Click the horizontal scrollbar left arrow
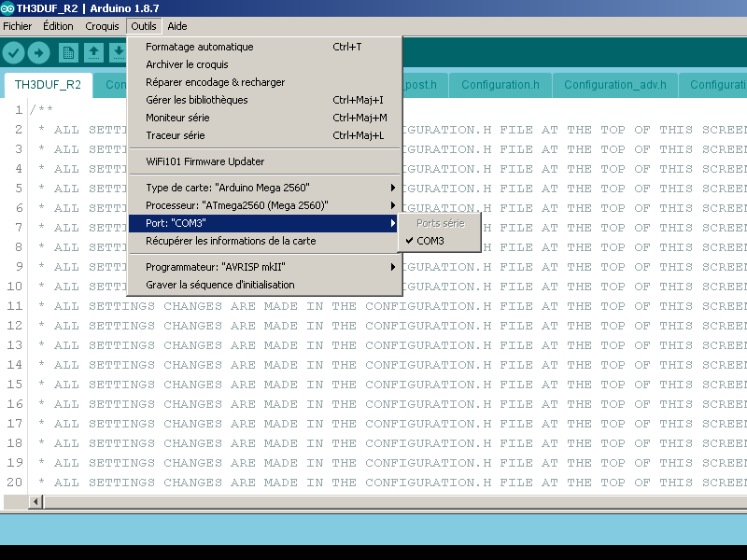The image size is (747, 560). coord(35,501)
